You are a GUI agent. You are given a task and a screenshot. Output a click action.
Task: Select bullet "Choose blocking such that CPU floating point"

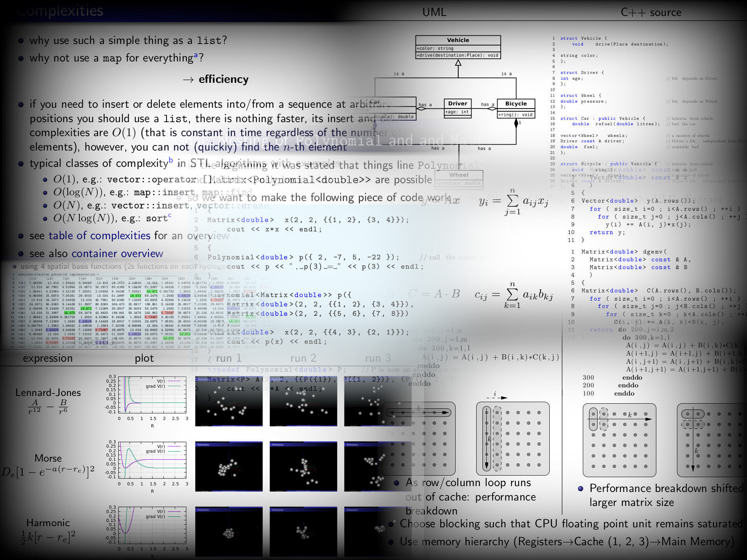pyautogui.click(x=571, y=524)
